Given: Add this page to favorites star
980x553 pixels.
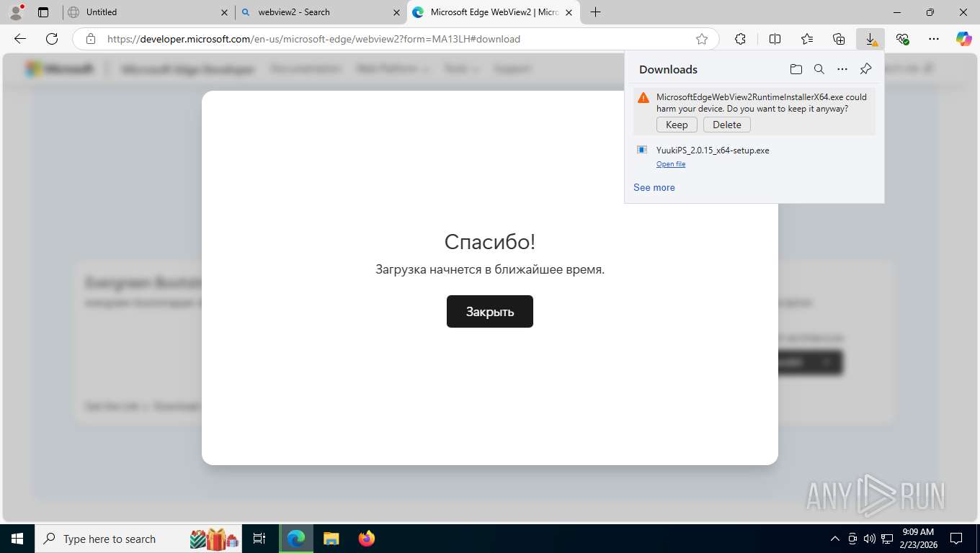Looking at the screenshot, I should (x=702, y=39).
